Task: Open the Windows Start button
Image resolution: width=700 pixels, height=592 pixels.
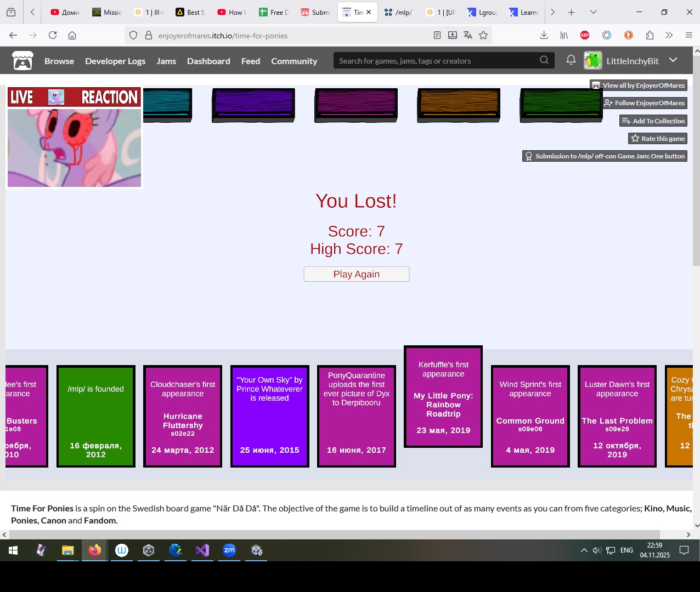Action: coord(13,550)
